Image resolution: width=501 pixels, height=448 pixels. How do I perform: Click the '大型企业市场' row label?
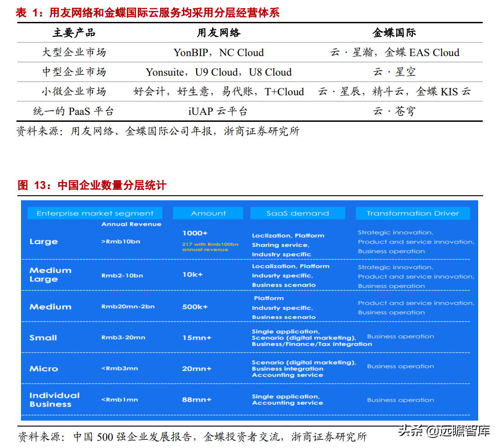pyautogui.click(x=74, y=52)
